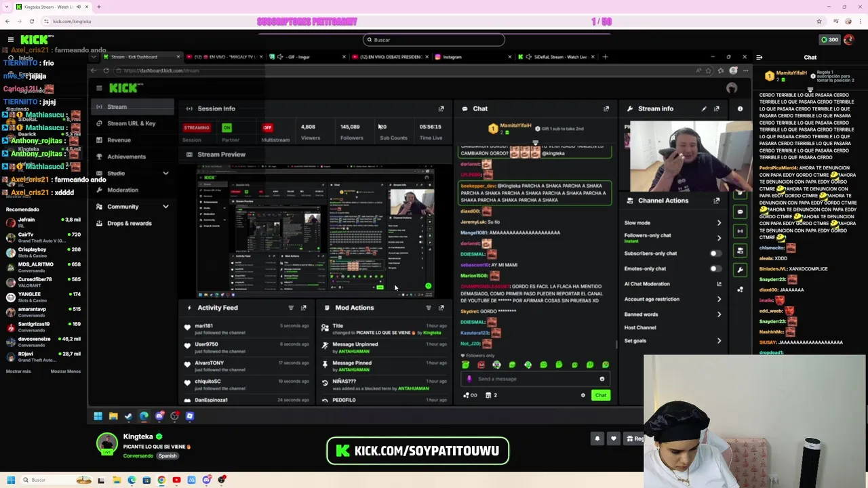Screen dimensions: 868x488
Task: Reload the dashboard.kick.com page
Action: coord(106,70)
